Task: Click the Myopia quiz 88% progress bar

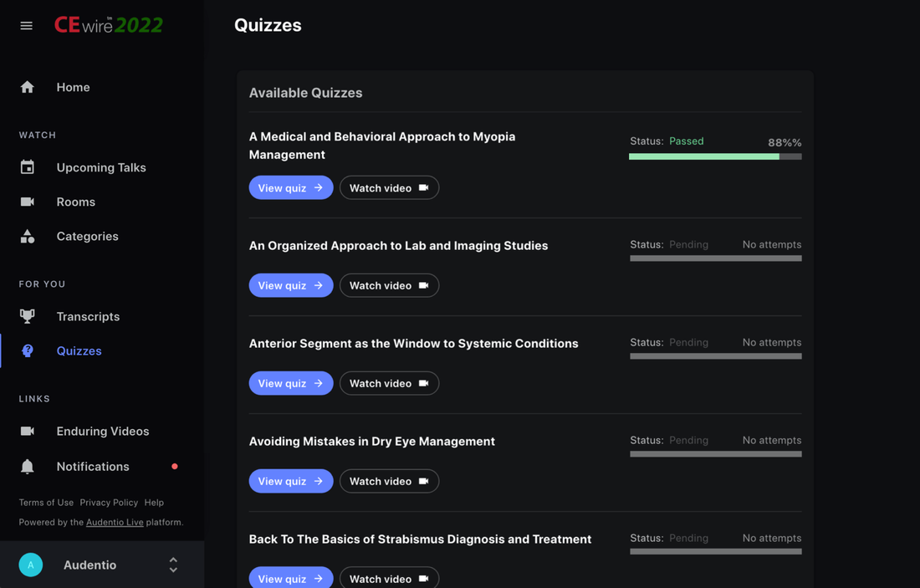Action: [x=715, y=156]
